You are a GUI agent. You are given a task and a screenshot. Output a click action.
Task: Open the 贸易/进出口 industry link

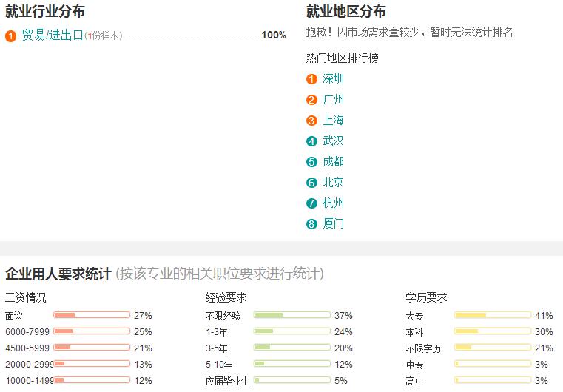click(x=53, y=36)
